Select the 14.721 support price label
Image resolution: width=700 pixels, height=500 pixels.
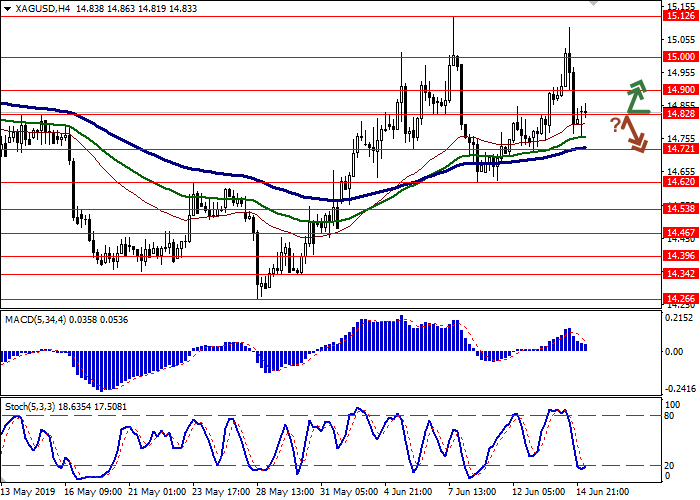pyautogui.click(x=680, y=149)
